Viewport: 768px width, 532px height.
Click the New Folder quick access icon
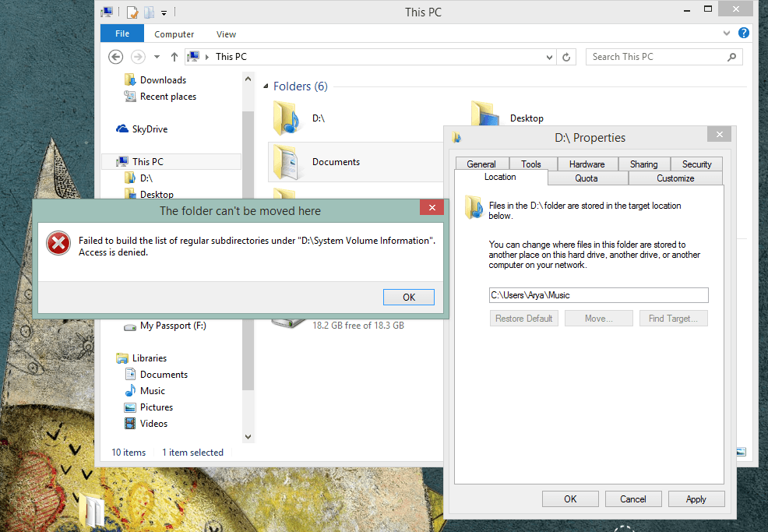(x=148, y=12)
